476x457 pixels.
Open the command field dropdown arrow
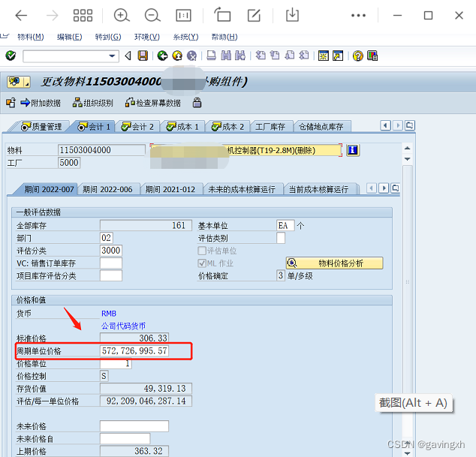click(x=112, y=56)
